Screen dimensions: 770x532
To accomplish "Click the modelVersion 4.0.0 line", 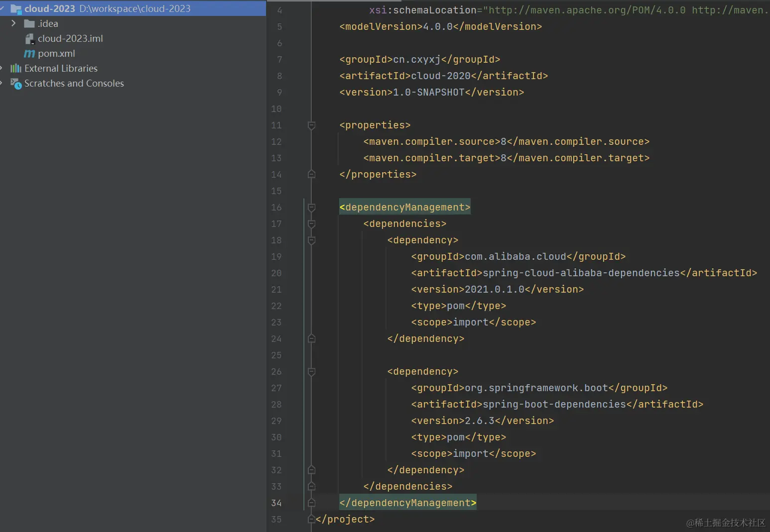I will point(440,26).
